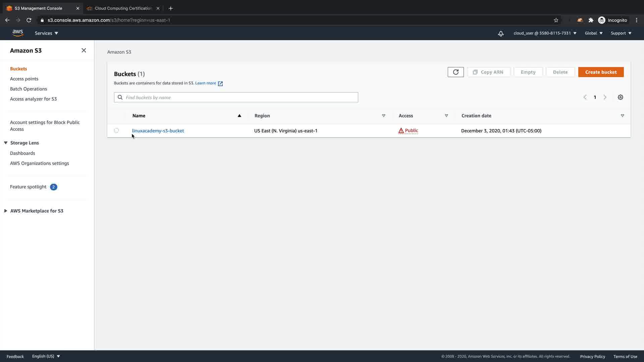Close the Amazon S3 sidebar panel
Image resolution: width=644 pixels, height=362 pixels.
(84, 50)
